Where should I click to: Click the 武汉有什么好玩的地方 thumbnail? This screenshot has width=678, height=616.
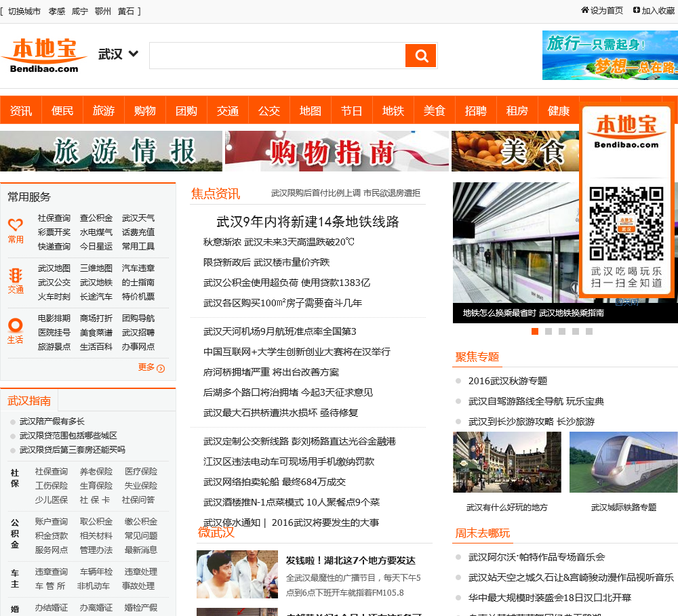506,462
